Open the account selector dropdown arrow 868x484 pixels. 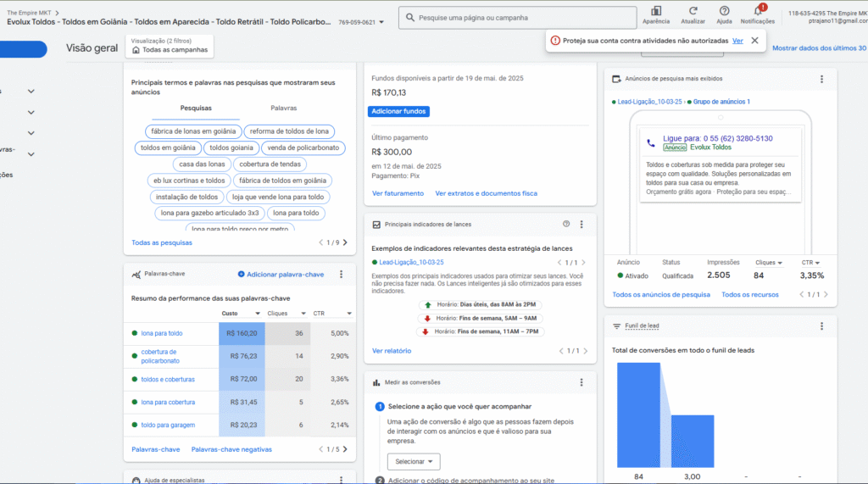tap(381, 22)
